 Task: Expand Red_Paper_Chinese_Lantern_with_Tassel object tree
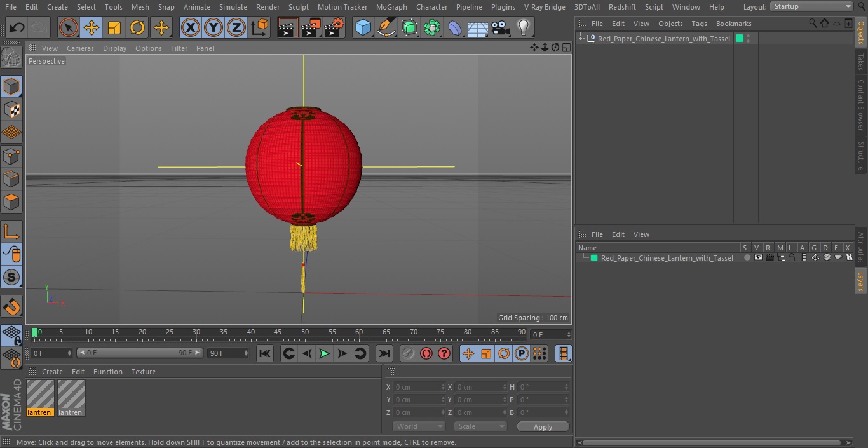[x=580, y=39]
